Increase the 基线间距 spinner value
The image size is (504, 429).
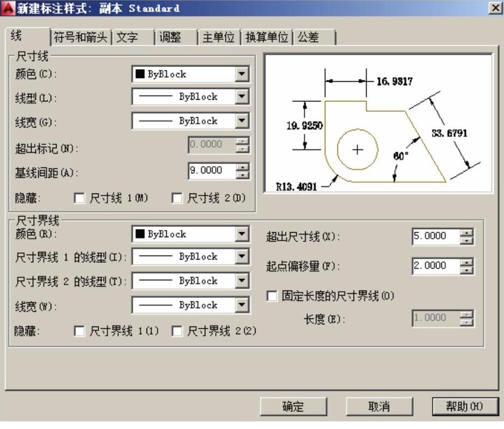(244, 167)
